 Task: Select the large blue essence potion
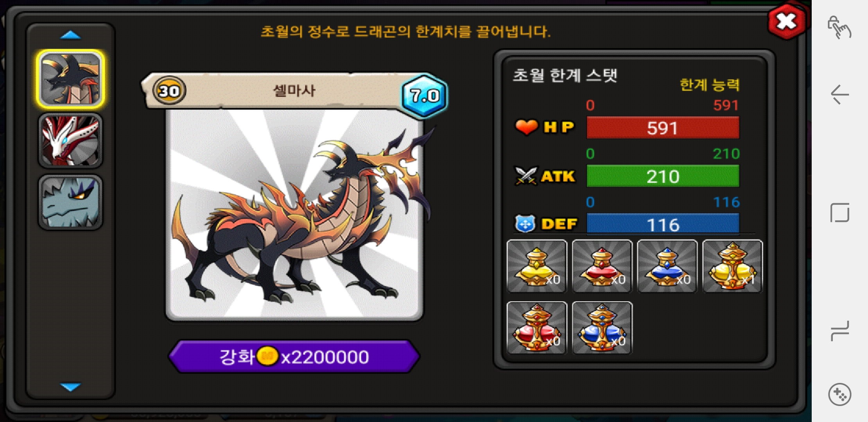602,328
